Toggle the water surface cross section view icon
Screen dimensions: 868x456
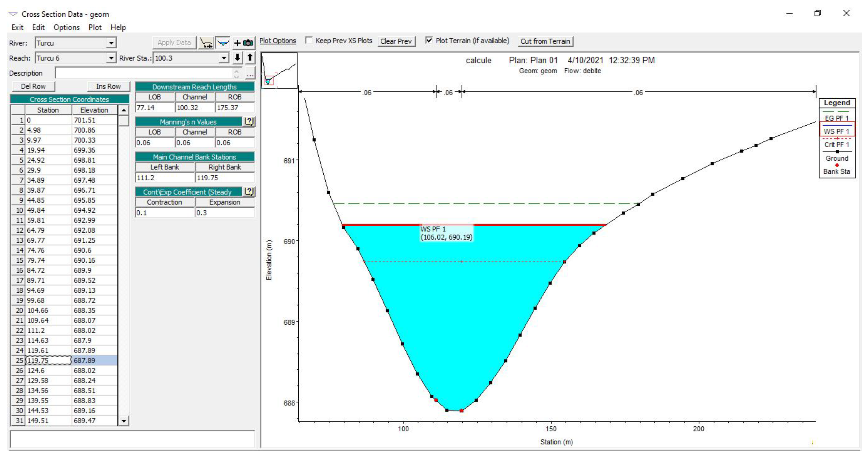(223, 43)
